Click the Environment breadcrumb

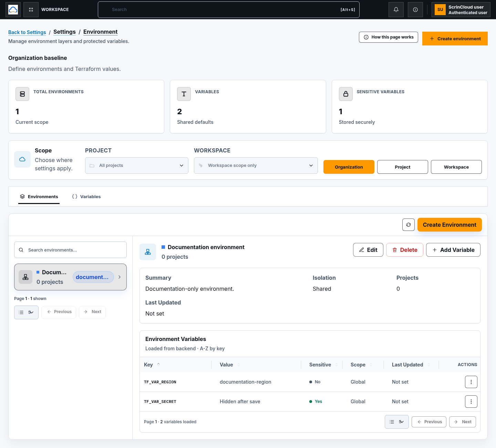[100, 32]
